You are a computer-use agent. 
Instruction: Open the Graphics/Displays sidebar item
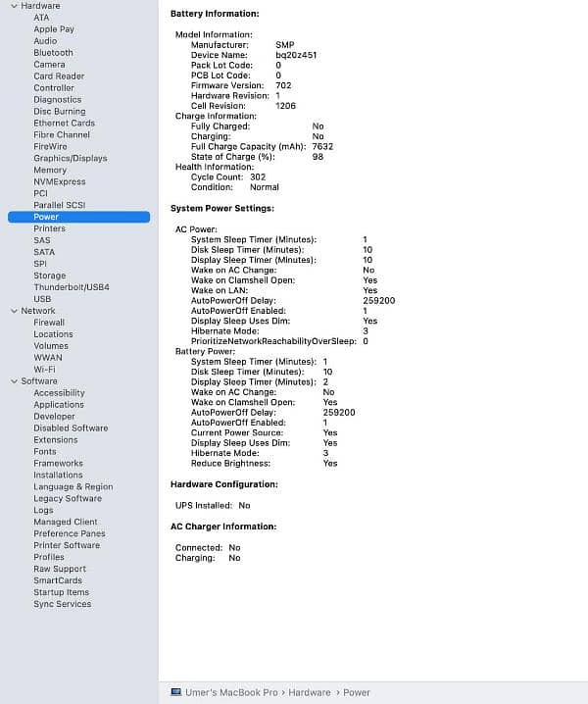coord(70,158)
